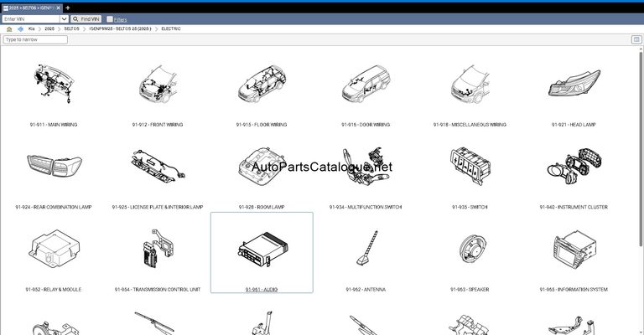Click the Type to narrow field
This screenshot has height=335, width=644.
coord(35,39)
